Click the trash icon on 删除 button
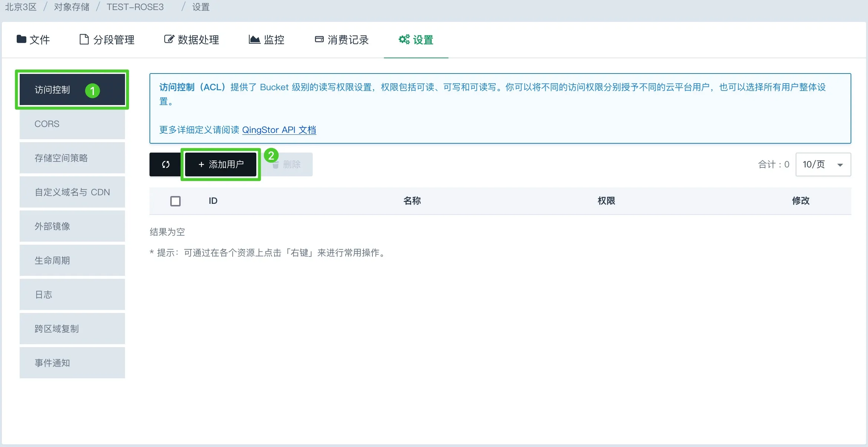Image resolution: width=868 pixels, height=447 pixels. point(276,165)
